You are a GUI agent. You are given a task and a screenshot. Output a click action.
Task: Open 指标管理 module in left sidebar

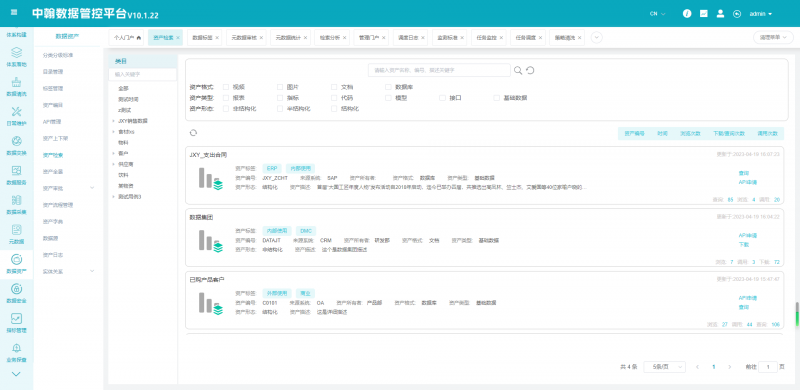pos(16,323)
